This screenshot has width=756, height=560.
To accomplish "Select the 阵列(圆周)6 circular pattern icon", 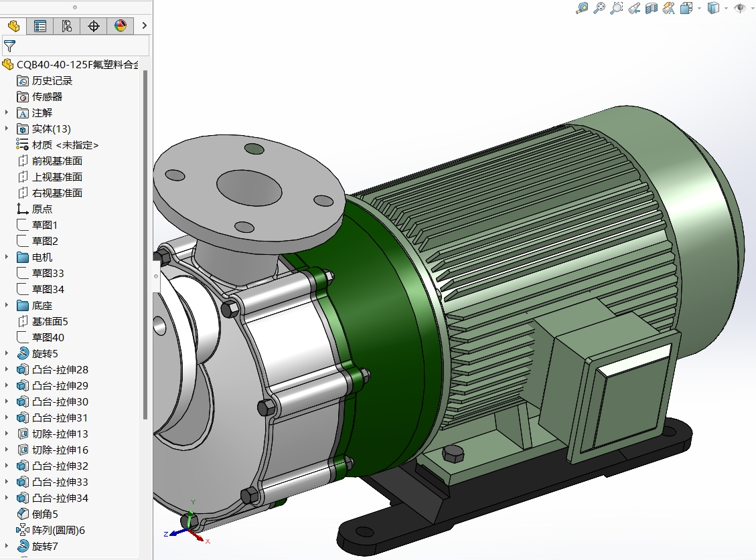I will 22,530.
